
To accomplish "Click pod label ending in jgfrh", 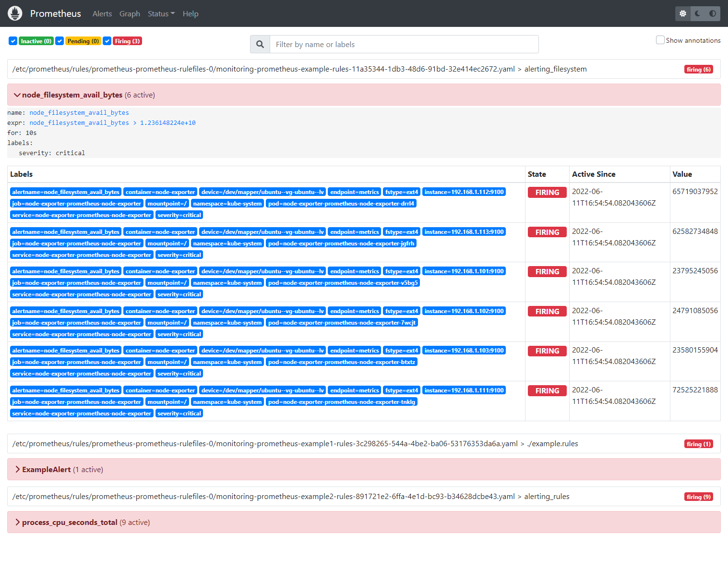I will coord(341,243).
